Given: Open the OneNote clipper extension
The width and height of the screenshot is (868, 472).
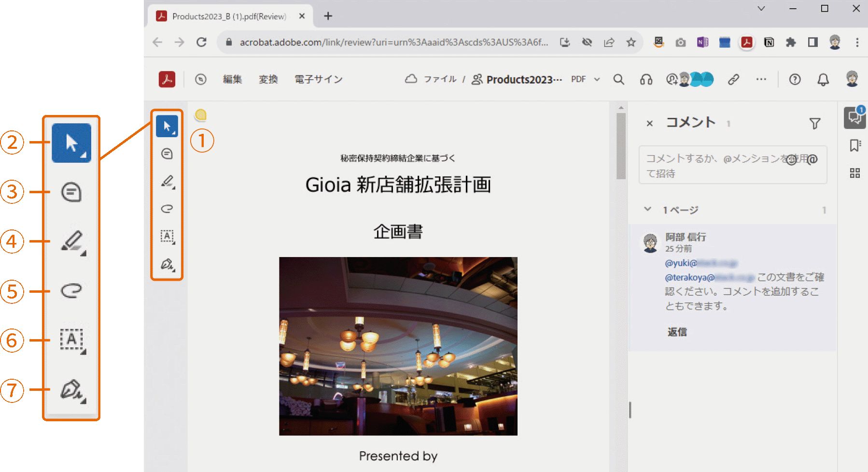Looking at the screenshot, I should click(702, 43).
